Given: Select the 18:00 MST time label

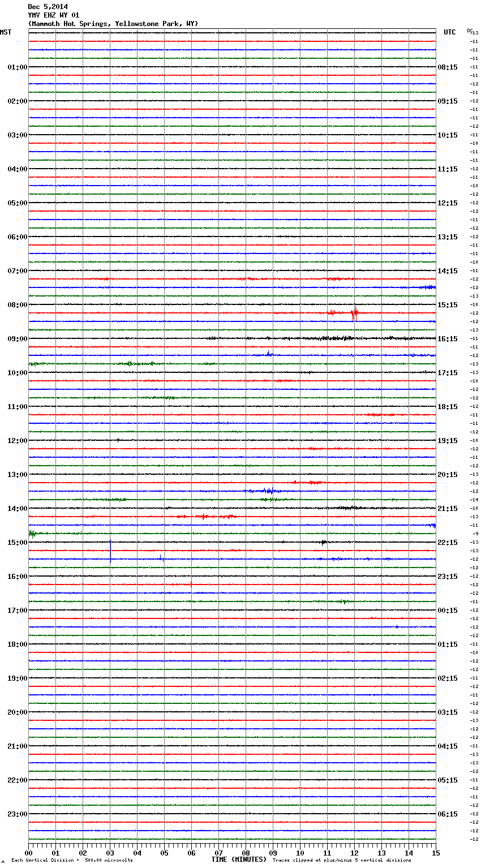Looking at the screenshot, I should [18, 644].
